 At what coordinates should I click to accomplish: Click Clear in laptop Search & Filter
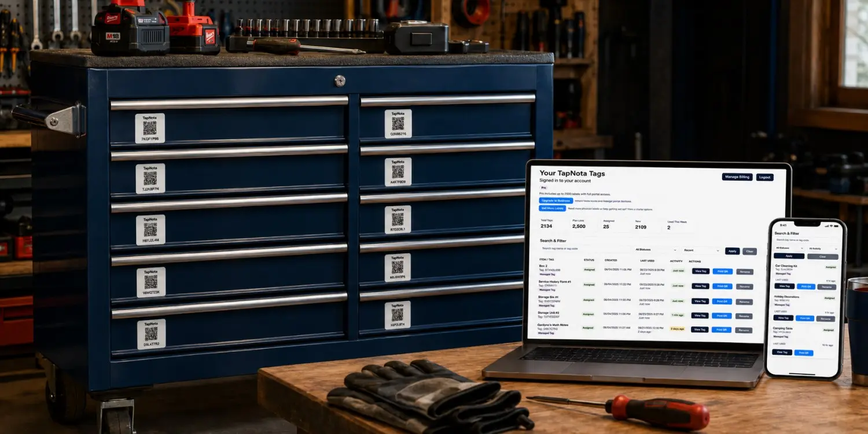coord(749,252)
